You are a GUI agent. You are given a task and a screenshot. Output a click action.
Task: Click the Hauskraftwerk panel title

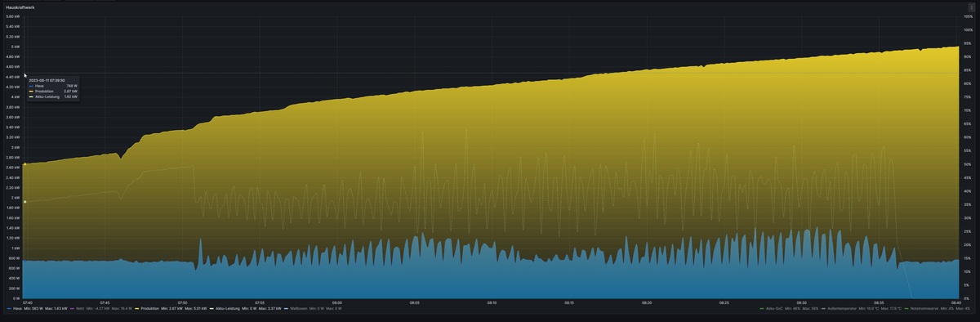click(x=20, y=7)
